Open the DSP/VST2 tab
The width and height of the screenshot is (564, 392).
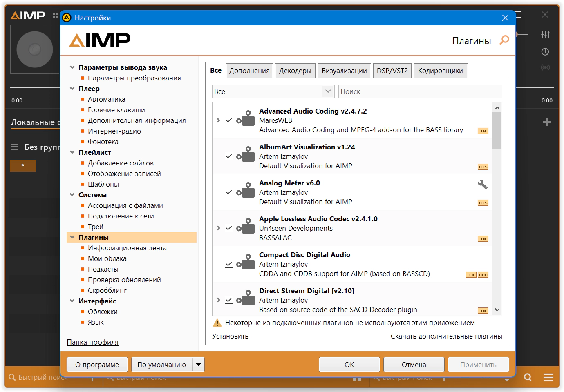click(x=392, y=71)
